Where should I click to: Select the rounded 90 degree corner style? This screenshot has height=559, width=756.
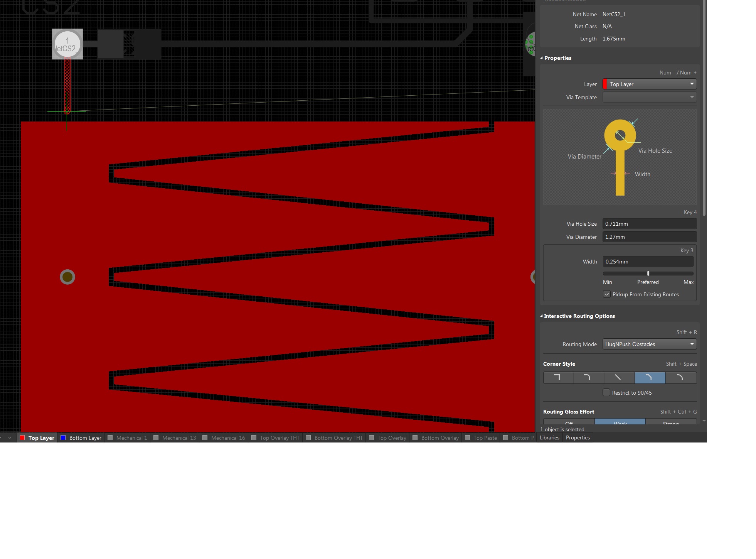[588, 378]
